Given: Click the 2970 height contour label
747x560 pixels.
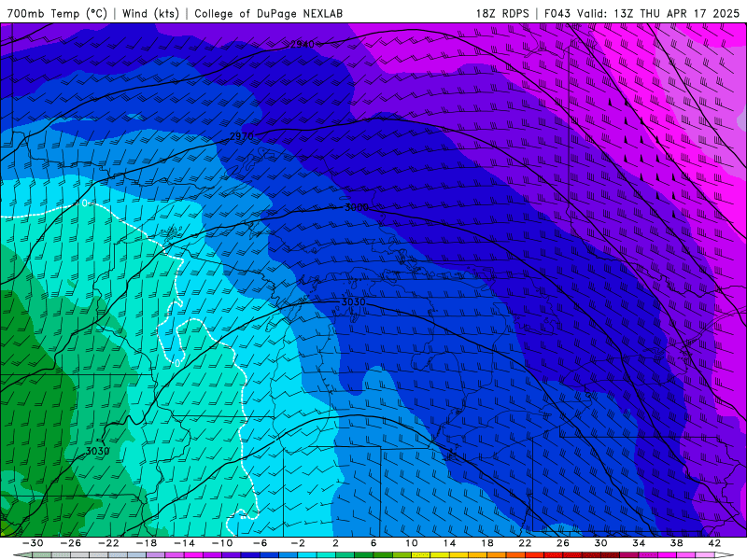Looking at the screenshot, I should pyautogui.click(x=242, y=136).
